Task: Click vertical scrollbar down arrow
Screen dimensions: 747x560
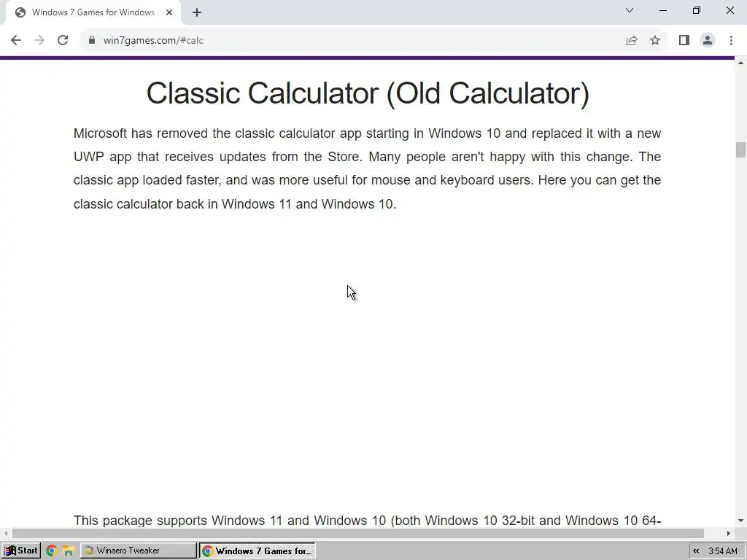Action: (x=740, y=521)
